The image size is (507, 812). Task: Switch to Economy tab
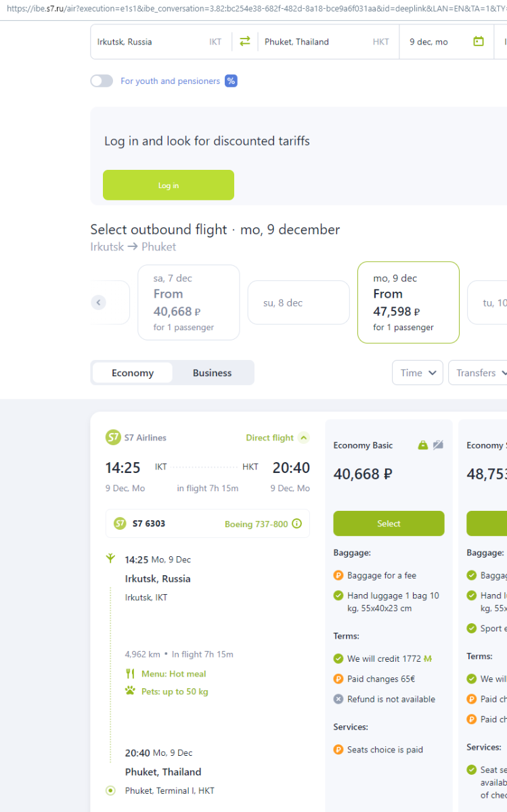(x=133, y=373)
